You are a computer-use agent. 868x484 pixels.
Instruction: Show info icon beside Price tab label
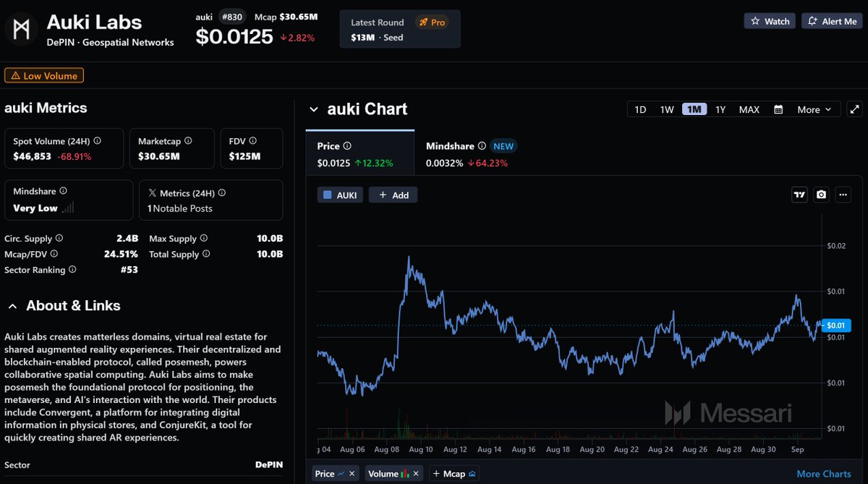pos(347,145)
